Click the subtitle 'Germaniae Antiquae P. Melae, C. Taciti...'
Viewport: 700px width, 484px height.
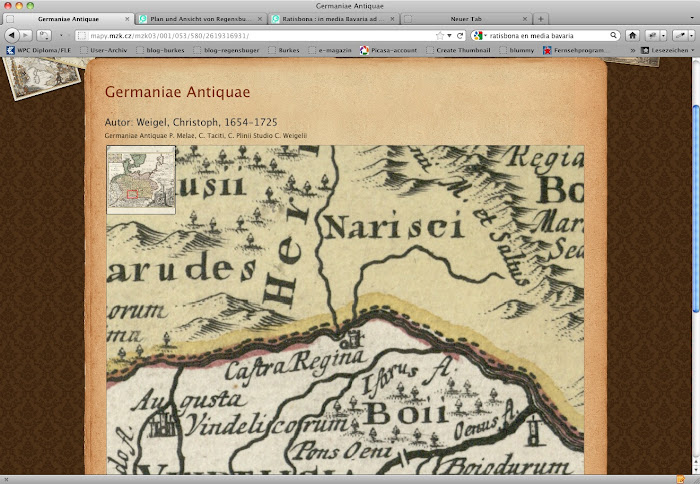pos(205,135)
